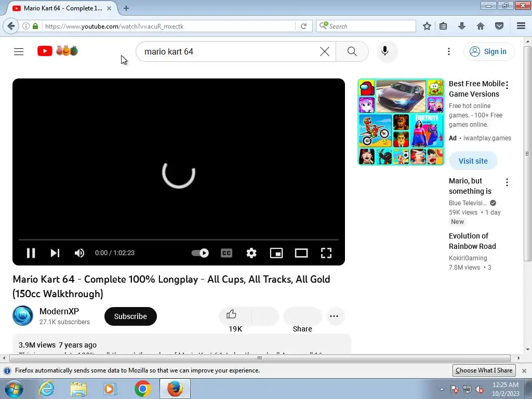Seek on the video progress bar
Screen dimensions: 532x399
(x=179, y=240)
